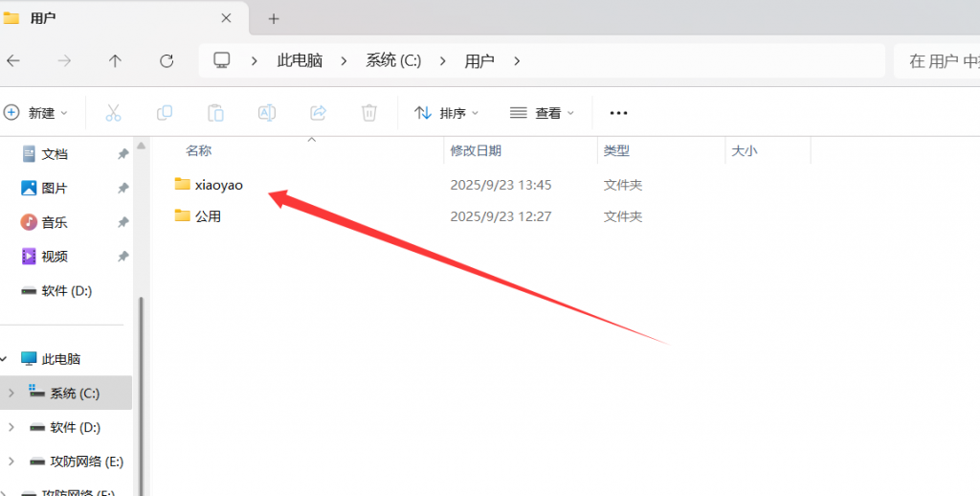The height and width of the screenshot is (496, 980).
Task: Open 文档 in quick access
Action: (55, 154)
